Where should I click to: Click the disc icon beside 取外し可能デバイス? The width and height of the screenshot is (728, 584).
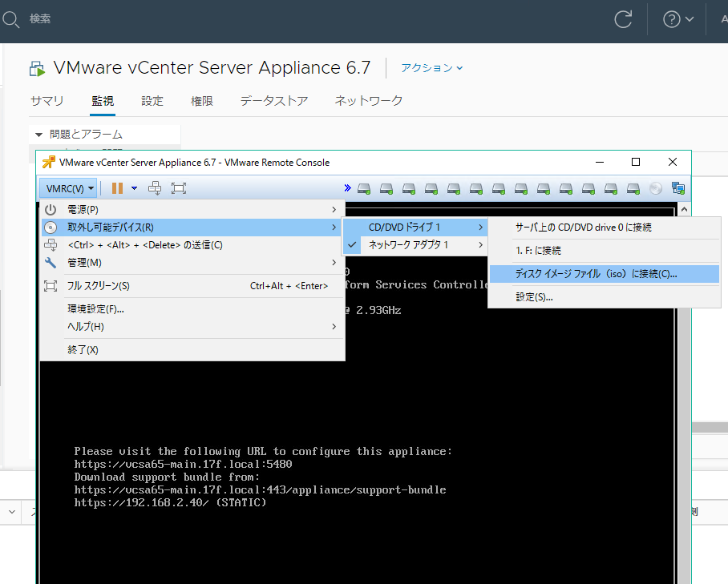(x=51, y=228)
